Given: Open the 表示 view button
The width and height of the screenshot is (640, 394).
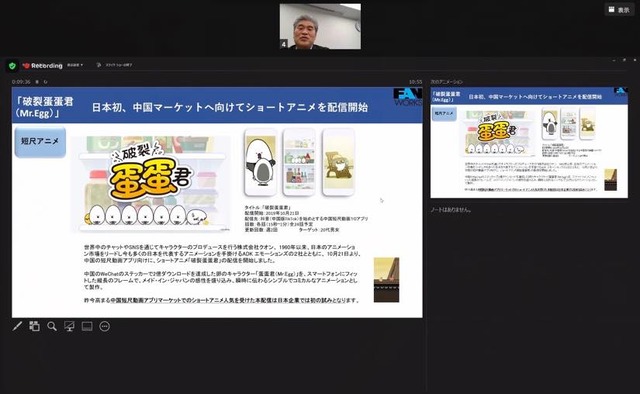Looking at the screenshot, I should pyautogui.click(x=619, y=9).
